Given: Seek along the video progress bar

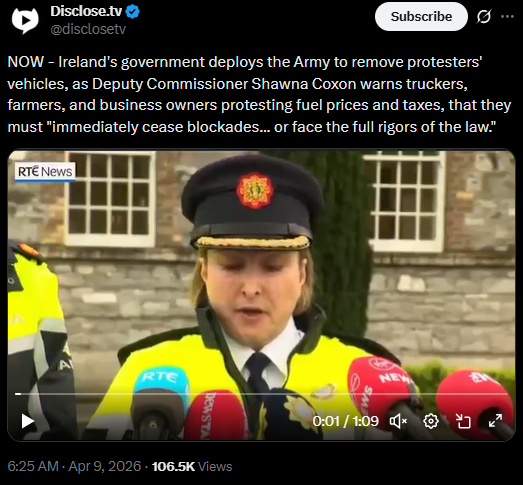Looking at the screenshot, I should [262, 394].
